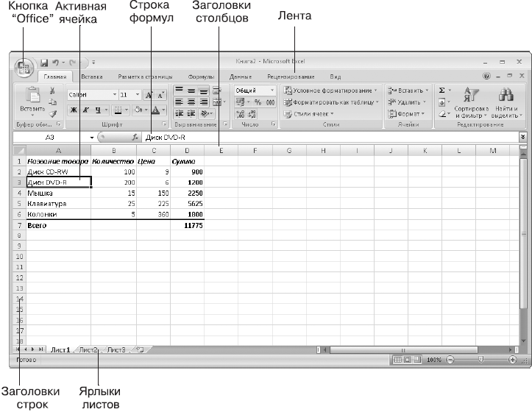Viewport: 532px width, 412px height.
Task: Select sheet tab Лист2
Action: pos(88,349)
